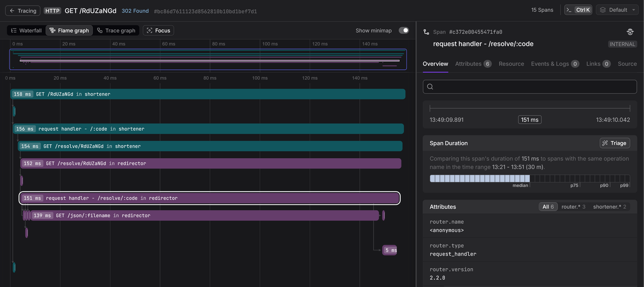Click the span inspector icon beside span ID
This screenshot has height=287, width=644.
click(x=630, y=32)
